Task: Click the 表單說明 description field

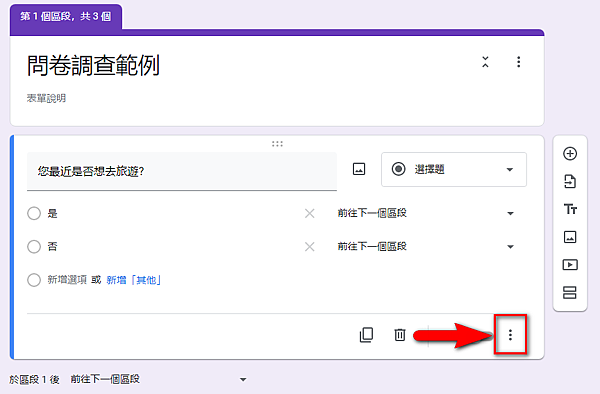Action: point(46,98)
